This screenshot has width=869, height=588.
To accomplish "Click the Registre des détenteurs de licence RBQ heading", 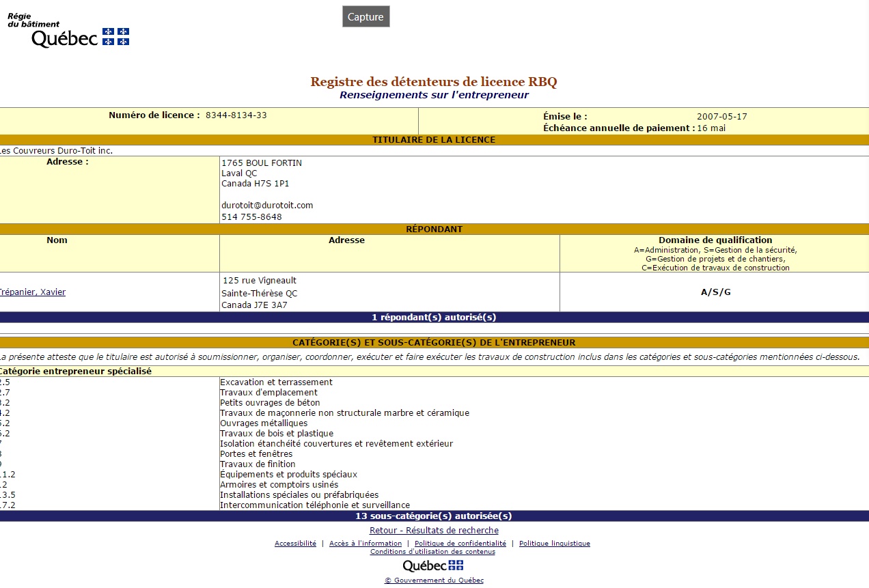I will coord(434,82).
